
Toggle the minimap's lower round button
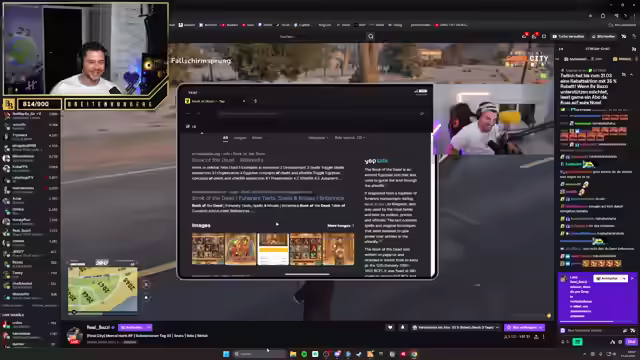146,298
